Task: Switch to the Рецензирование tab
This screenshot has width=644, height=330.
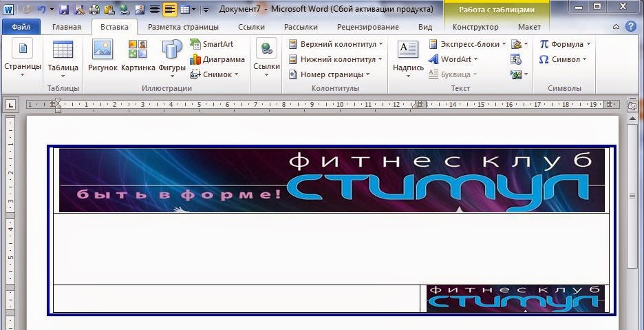Action: (x=367, y=27)
